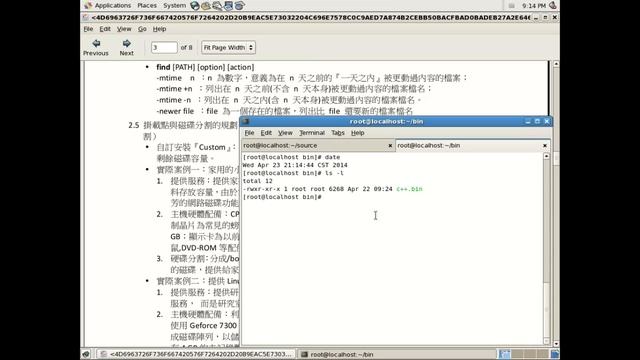
Task: Click the 'Custom' text in document
Action: point(212,147)
